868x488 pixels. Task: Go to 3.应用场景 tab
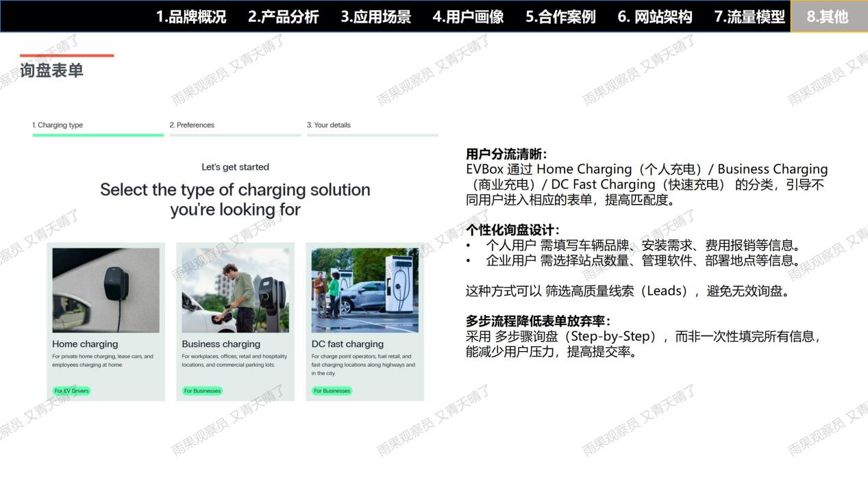(376, 16)
